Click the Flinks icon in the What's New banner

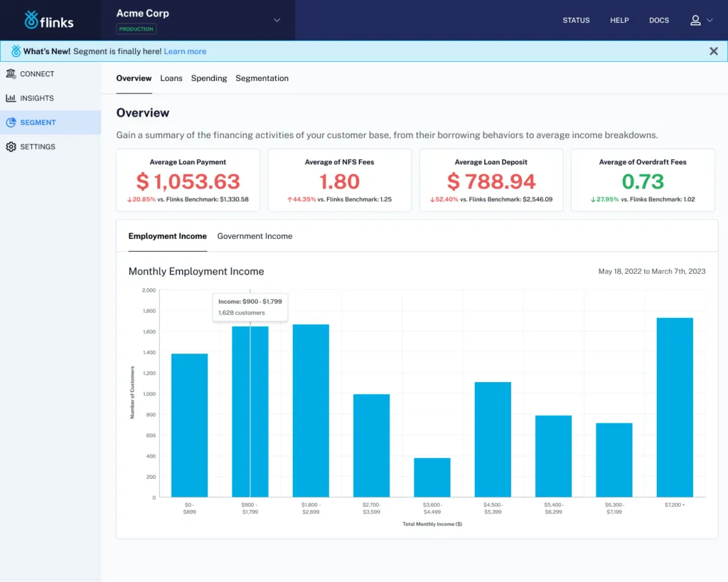coord(14,51)
